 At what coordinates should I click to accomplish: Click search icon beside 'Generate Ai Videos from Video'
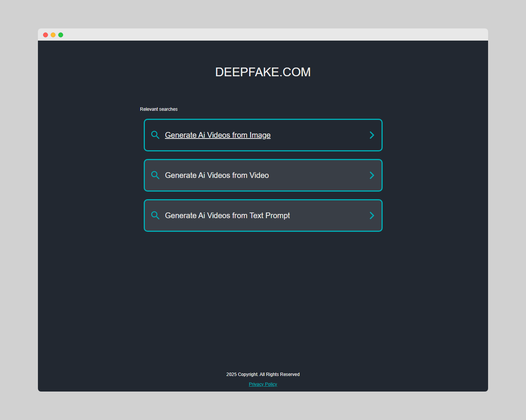155,175
